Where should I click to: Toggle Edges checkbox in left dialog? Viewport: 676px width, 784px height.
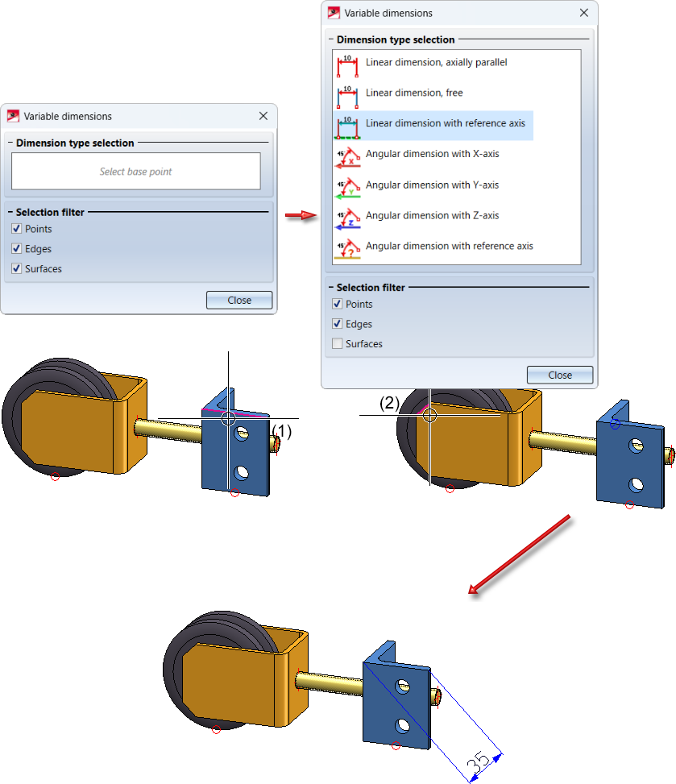coord(16,248)
